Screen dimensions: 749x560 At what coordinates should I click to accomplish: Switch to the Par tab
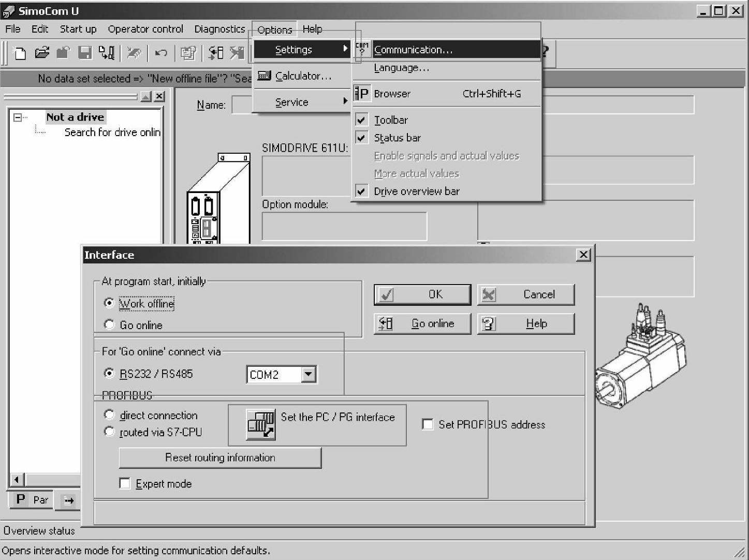(32, 500)
